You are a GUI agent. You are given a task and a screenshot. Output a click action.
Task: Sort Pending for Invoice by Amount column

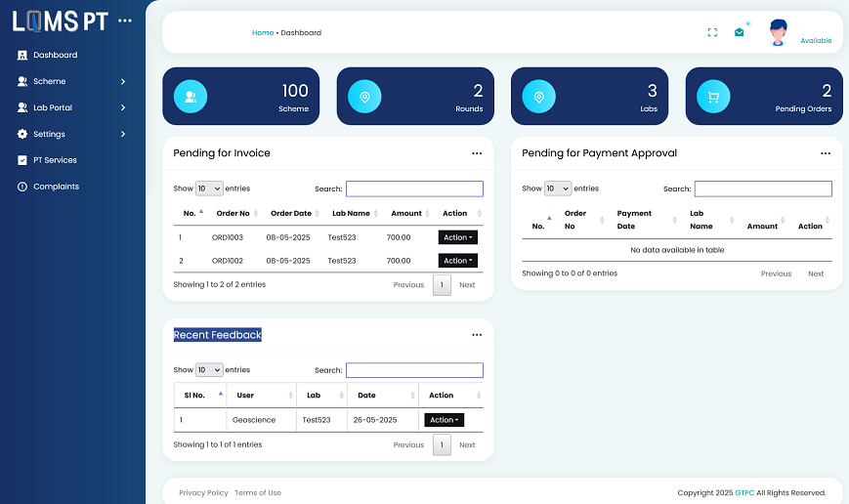[407, 213]
